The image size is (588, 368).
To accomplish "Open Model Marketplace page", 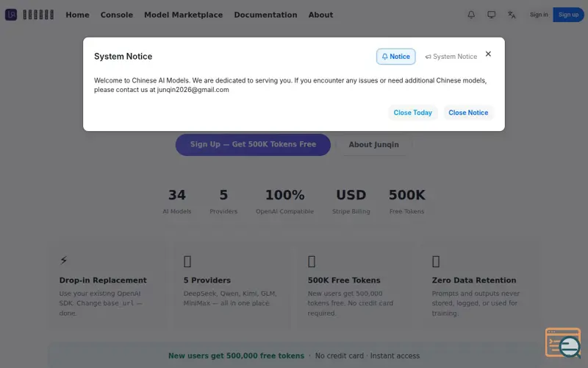I will point(183,15).
